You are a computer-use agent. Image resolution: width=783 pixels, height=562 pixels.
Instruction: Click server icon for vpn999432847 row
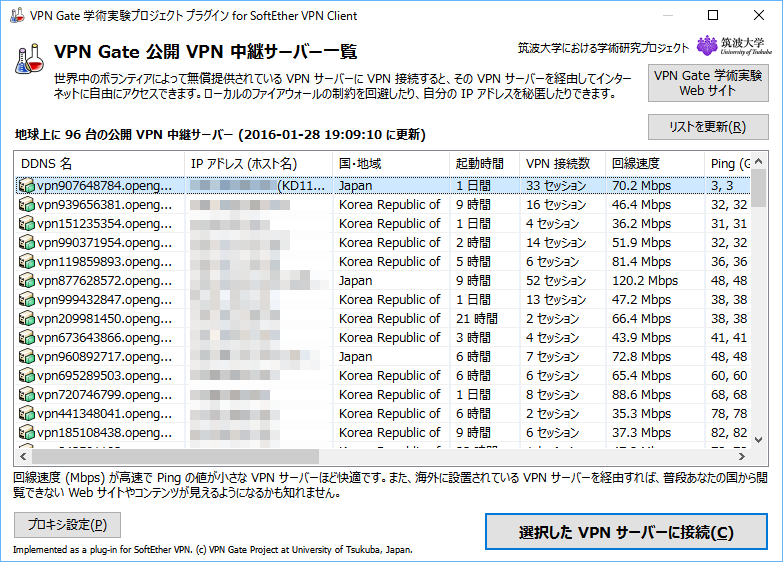(x=26, y=300)
